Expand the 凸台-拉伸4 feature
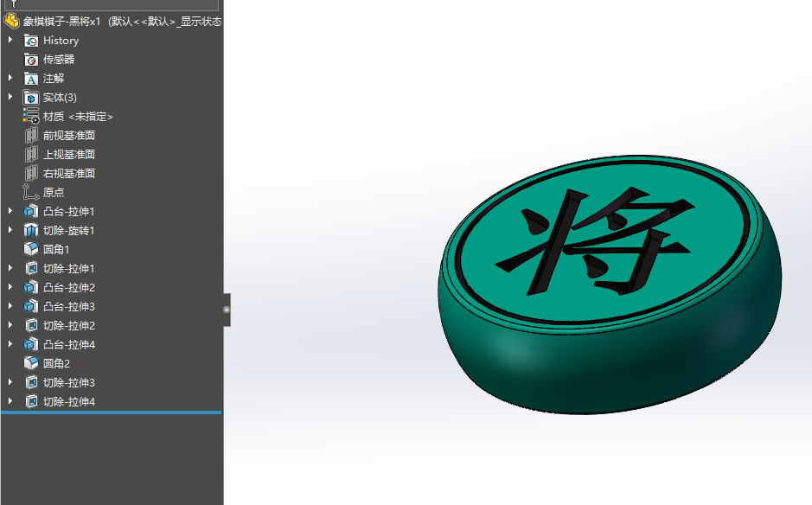Screen dimensions: 812x505 [x=10, y=344]
